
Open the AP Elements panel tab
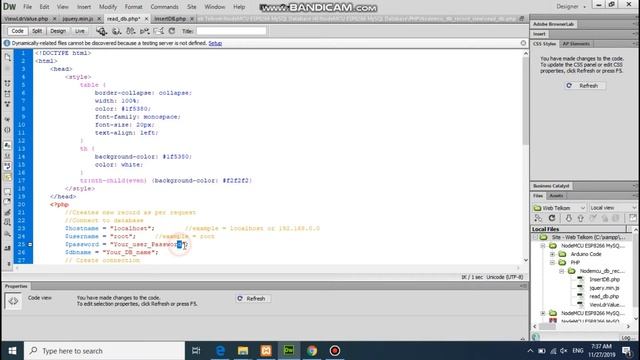[576, 44]
